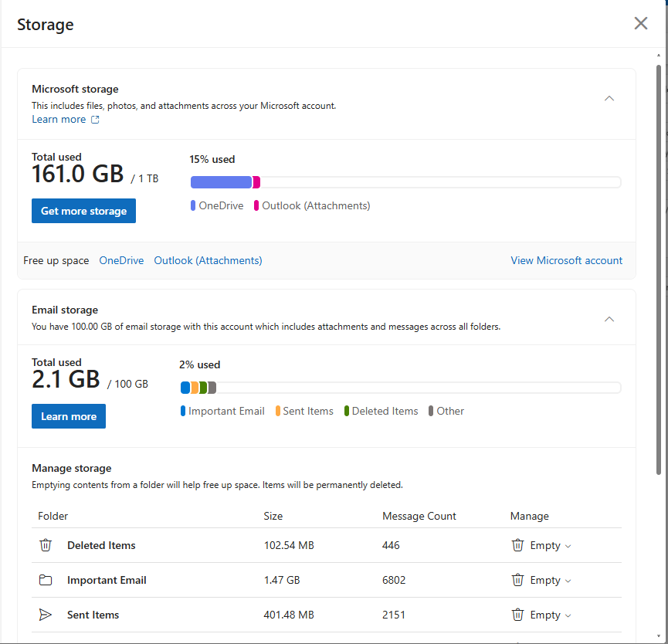
Task: Click the OneDrive legend color marker
Action: (x=193, y=205)
